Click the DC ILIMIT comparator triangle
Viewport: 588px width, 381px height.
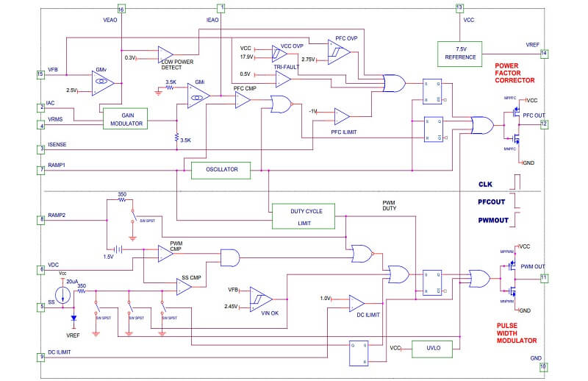point(356,303)
